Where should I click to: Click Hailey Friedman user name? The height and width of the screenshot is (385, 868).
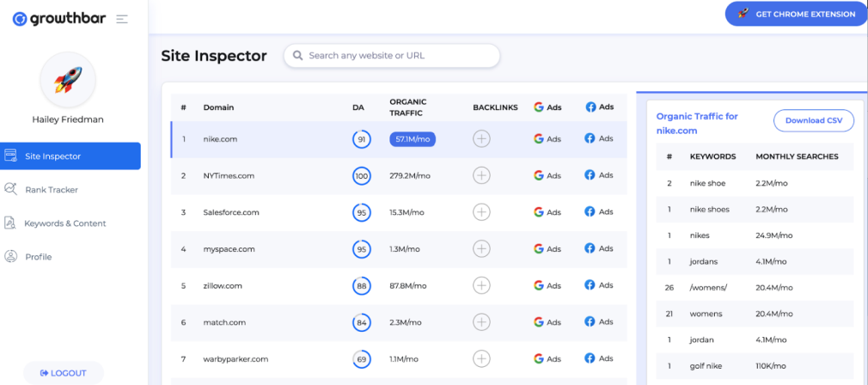68,119
